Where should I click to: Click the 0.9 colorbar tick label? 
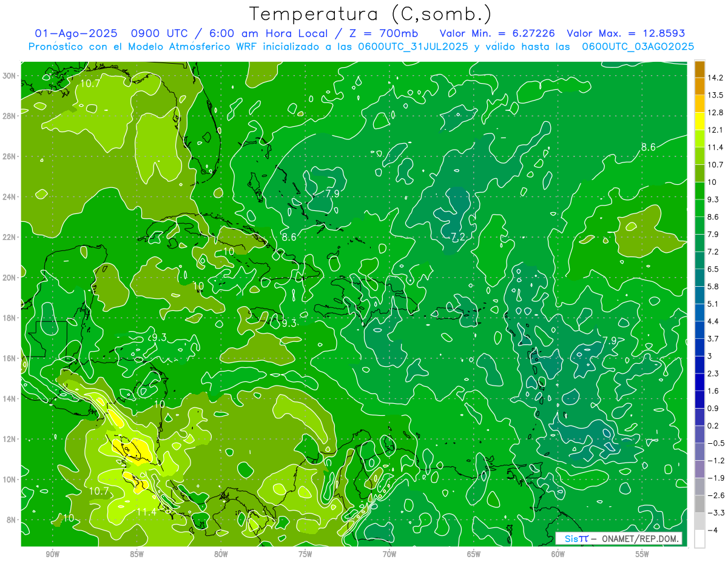[x=714, y=408]
